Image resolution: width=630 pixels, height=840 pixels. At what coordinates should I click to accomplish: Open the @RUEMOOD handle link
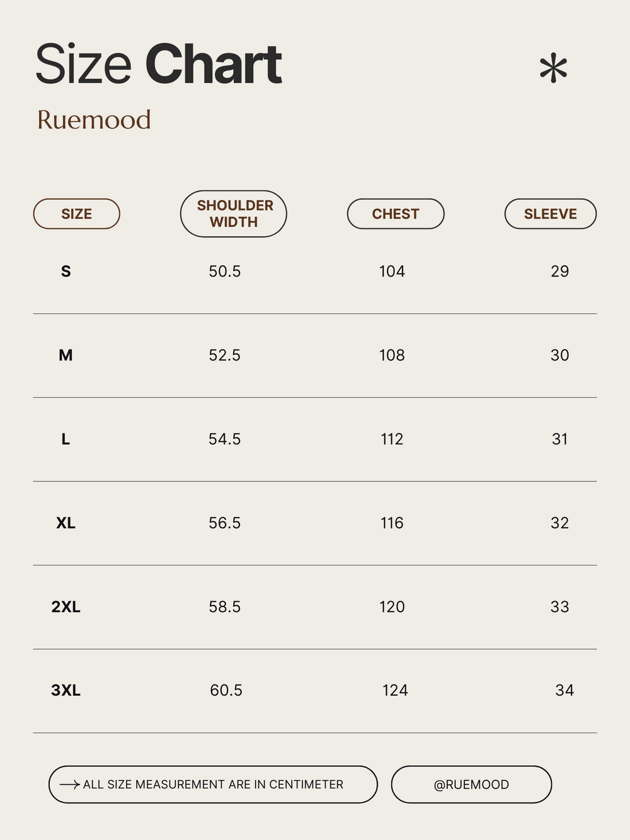tap(471, 785)
